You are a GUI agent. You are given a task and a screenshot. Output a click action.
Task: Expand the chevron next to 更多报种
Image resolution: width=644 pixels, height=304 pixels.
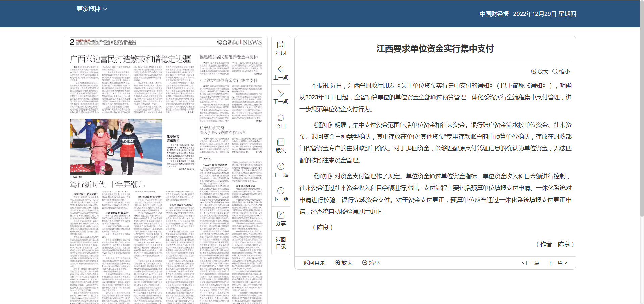coord(105,9)
